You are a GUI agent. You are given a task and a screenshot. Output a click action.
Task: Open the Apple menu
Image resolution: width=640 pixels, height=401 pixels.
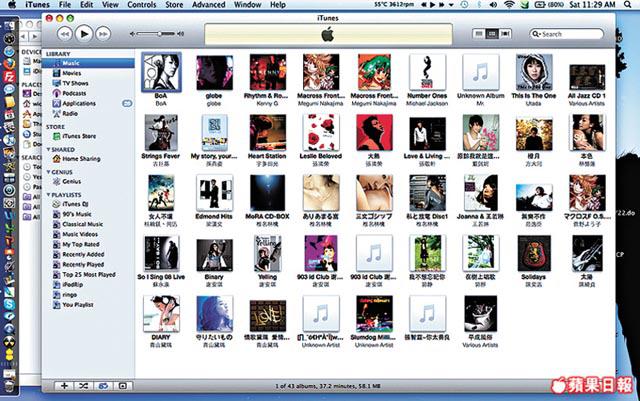[x=12, y=5]
